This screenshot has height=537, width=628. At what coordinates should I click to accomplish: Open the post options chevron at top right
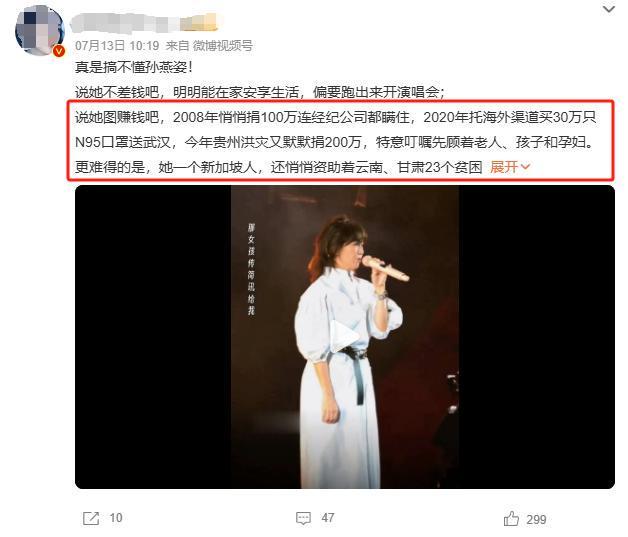click(x=609, y=9)
